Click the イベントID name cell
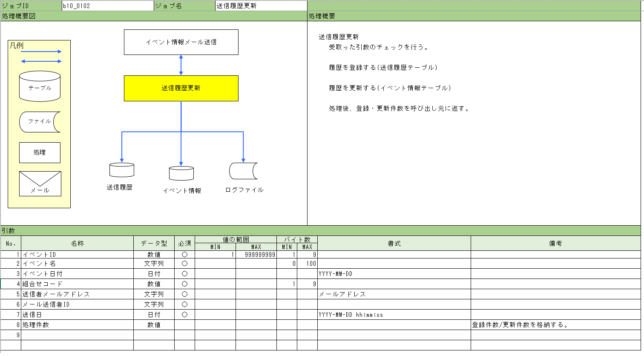The width and height of the screenshot is (644, 356). pos(78,255)
